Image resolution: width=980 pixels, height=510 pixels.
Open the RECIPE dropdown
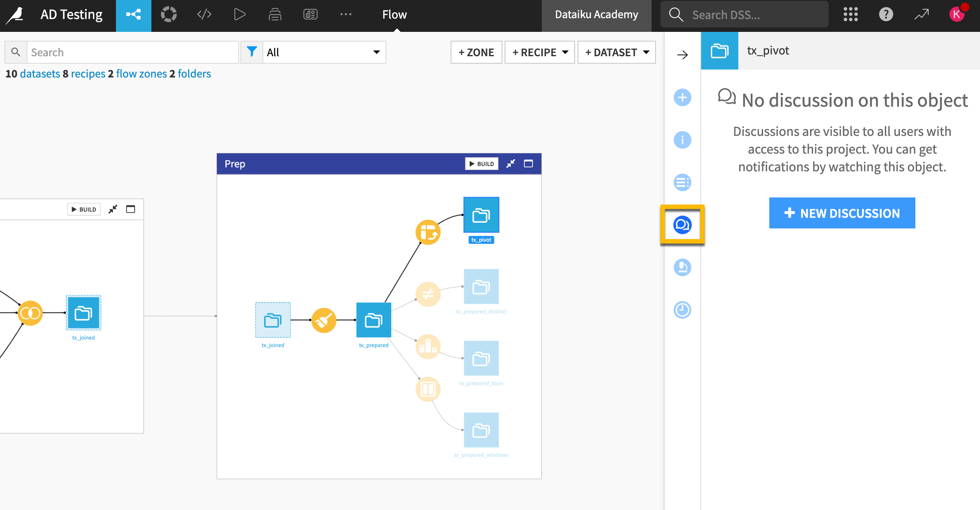pyautogui.click(x=539, y=52)
